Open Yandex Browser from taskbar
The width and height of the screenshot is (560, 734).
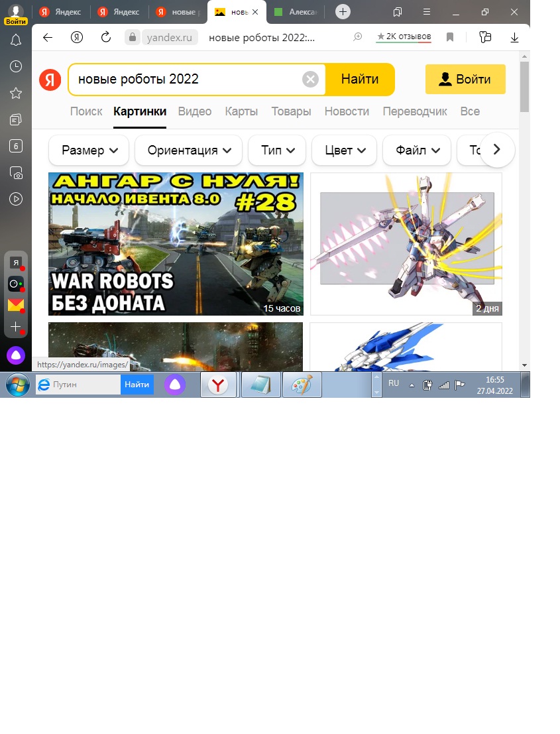[219, 385]
